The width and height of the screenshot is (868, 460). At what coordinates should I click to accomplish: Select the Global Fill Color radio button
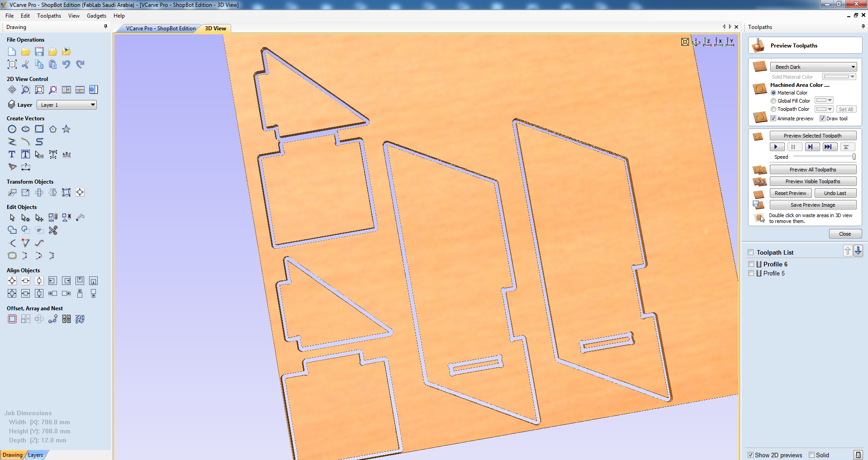pos(773,101)
